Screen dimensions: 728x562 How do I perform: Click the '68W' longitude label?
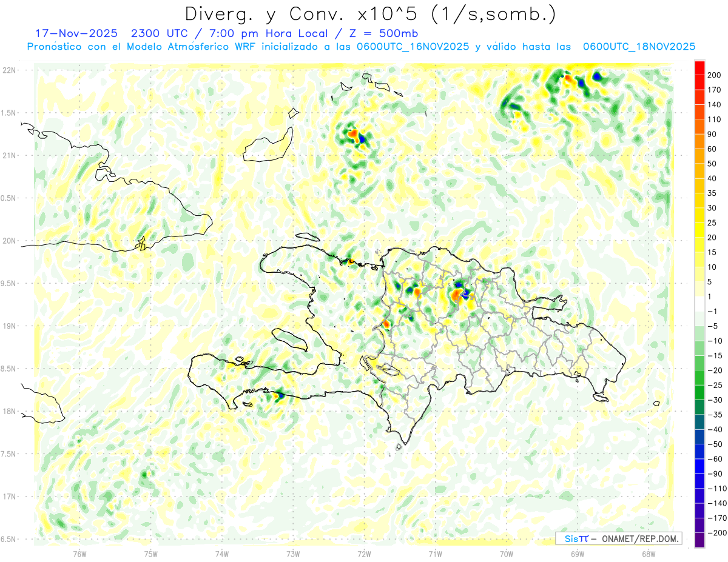coord(649,554)
